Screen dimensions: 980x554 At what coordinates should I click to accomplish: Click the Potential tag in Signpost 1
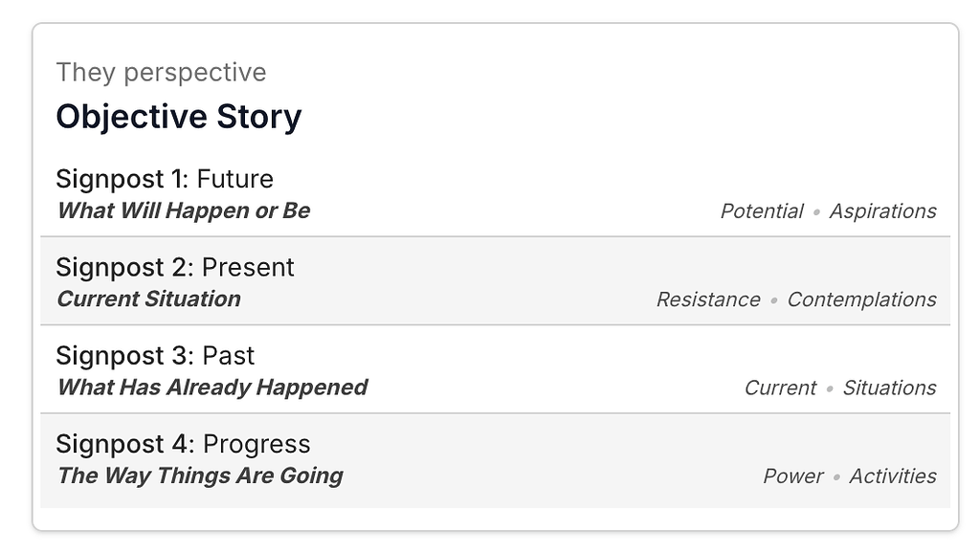762,211
